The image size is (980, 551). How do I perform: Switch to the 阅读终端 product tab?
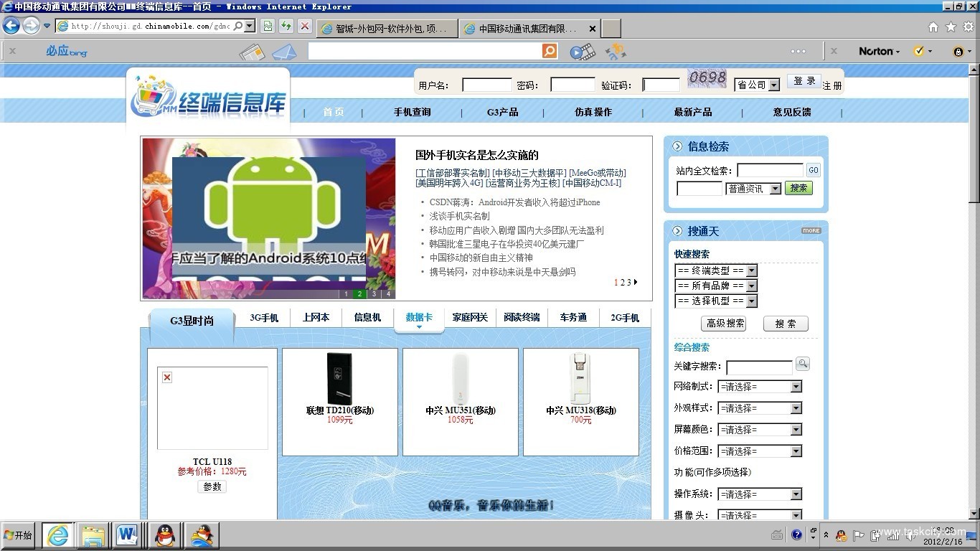click(522, 317)
